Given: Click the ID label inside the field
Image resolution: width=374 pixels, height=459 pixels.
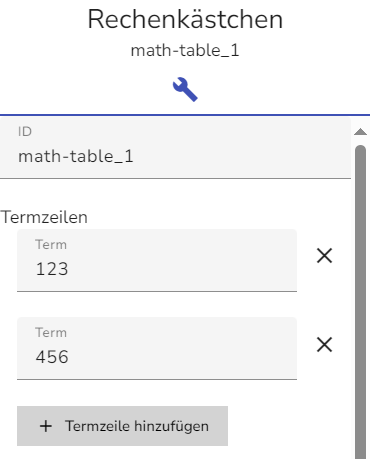Looking at the screenshot, I should pyautogui.click(x=25, y=132).
